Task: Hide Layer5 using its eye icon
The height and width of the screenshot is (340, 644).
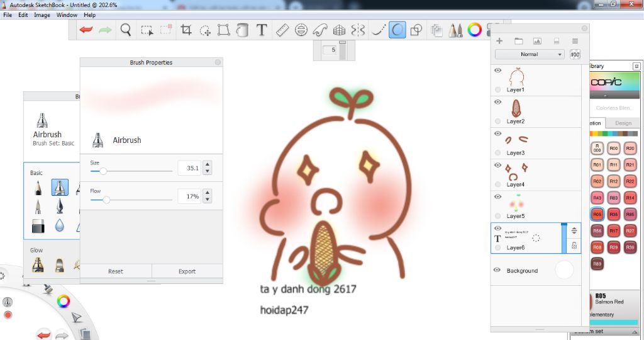Action: point(498,196)
